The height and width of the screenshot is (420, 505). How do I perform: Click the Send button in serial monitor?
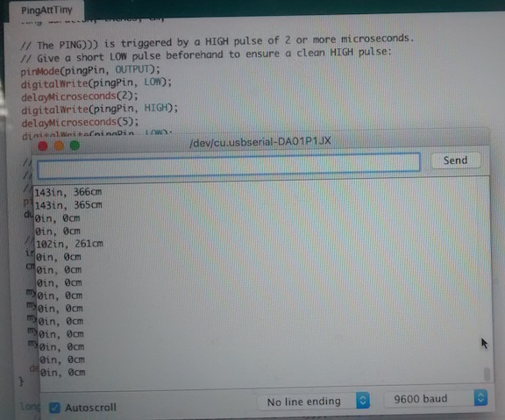tap(455, 160)
